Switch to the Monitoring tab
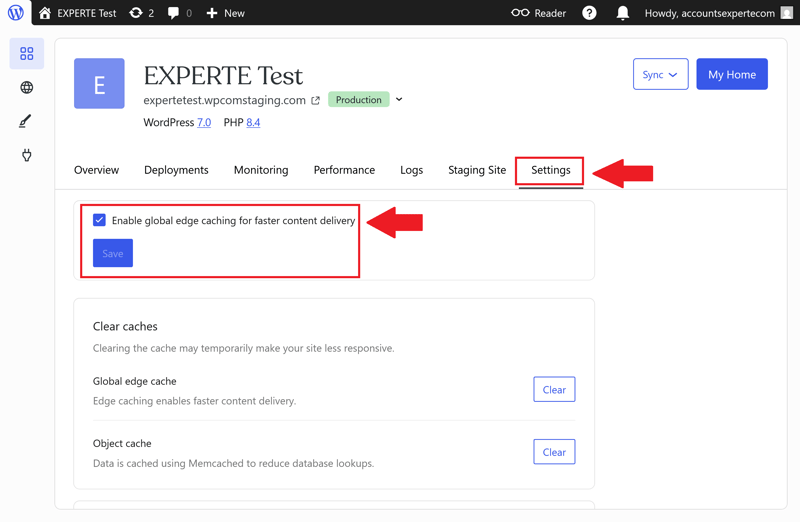 click(261, 170)
